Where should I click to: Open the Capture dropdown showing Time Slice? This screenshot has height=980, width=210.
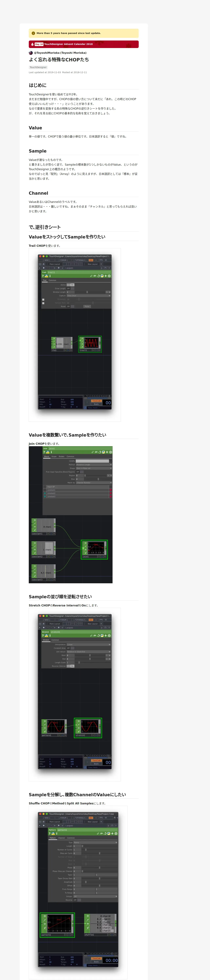89,296
